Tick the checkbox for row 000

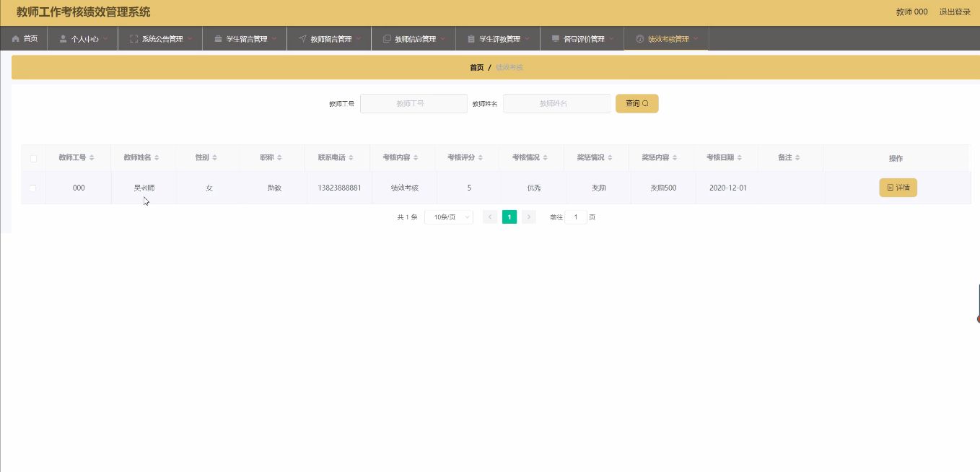coord(33,188)
